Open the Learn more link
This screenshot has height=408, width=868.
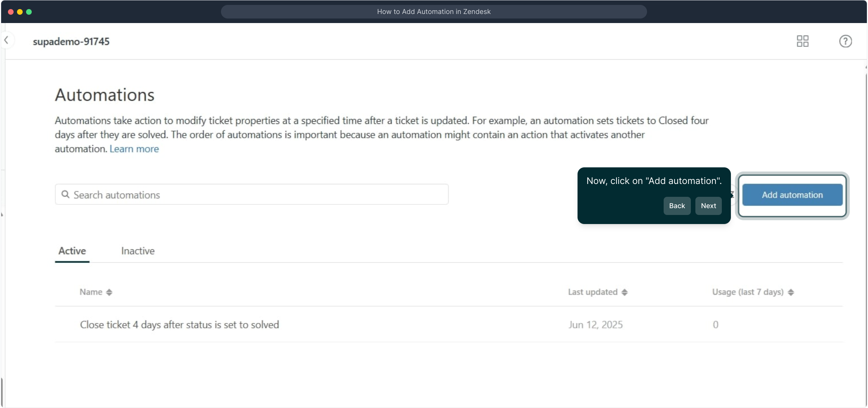[134, 149]
